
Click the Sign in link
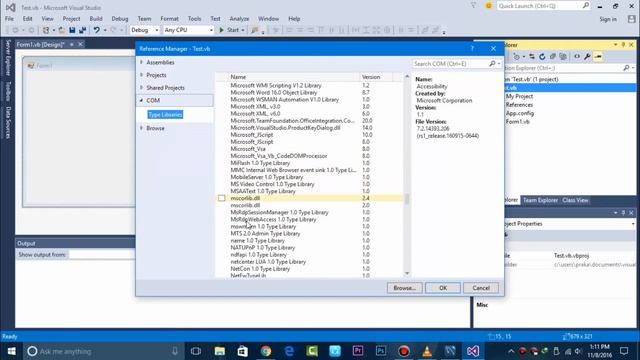coord(608,19)
